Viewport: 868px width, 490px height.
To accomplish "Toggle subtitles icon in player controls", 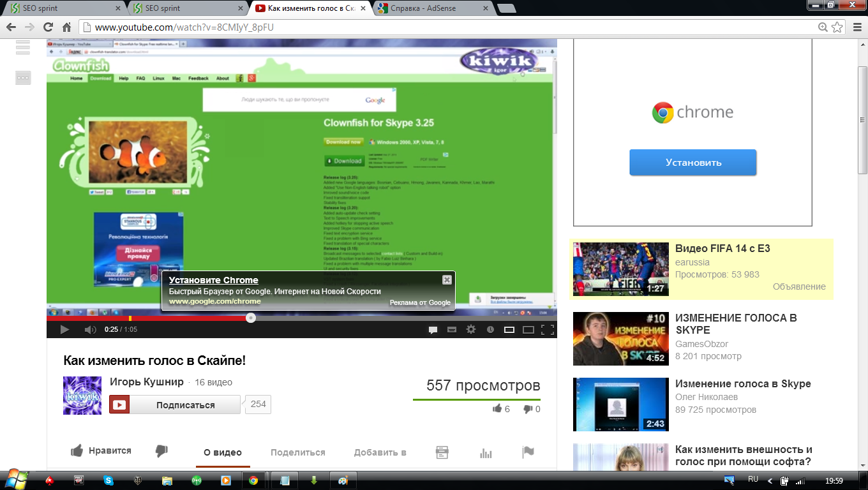I will coord(452,330).
